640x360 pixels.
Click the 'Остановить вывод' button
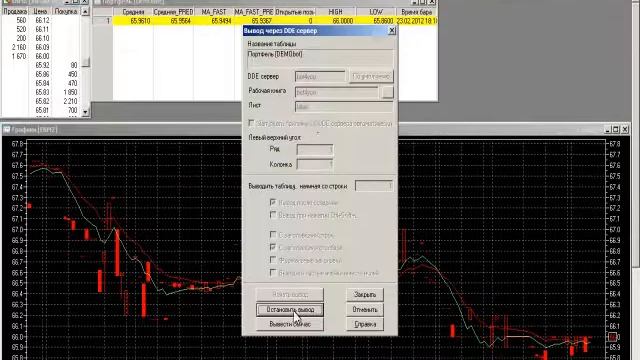290,309
